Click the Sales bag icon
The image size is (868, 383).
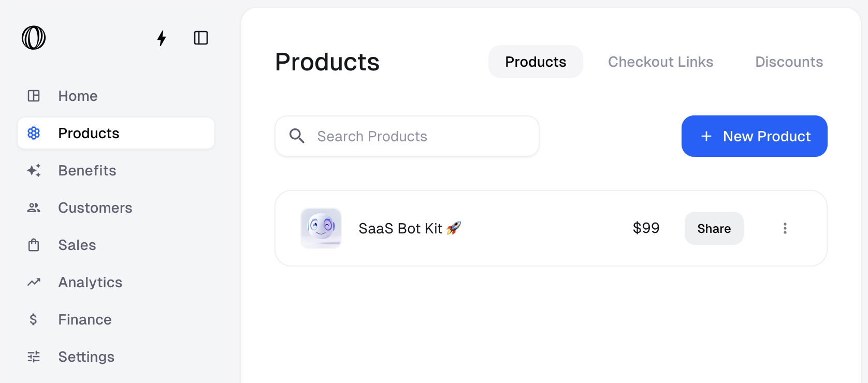34,245
